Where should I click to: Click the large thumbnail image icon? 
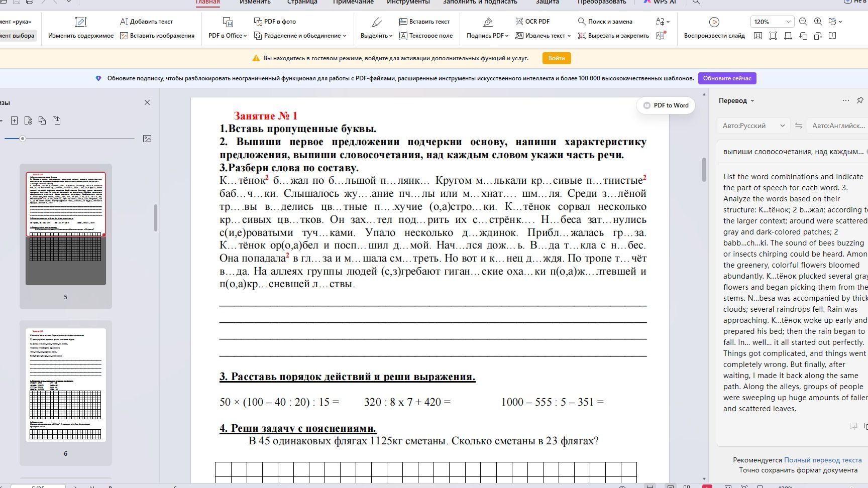[147, 139]
